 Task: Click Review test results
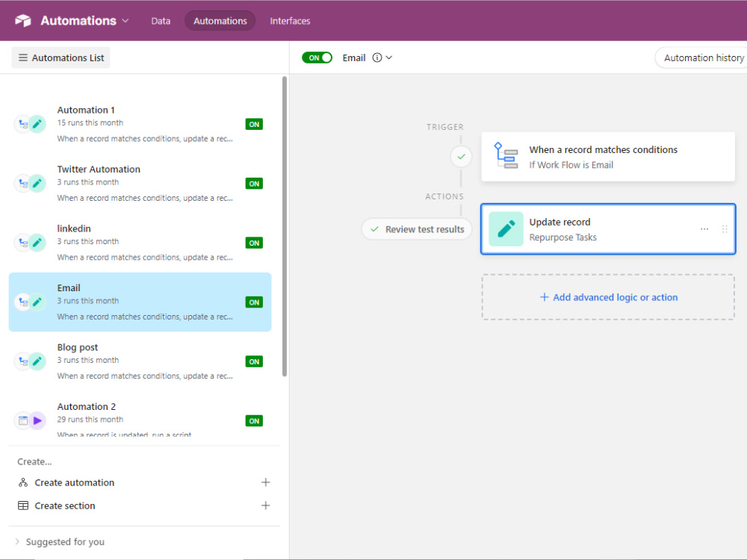click(x=417, y=229)
